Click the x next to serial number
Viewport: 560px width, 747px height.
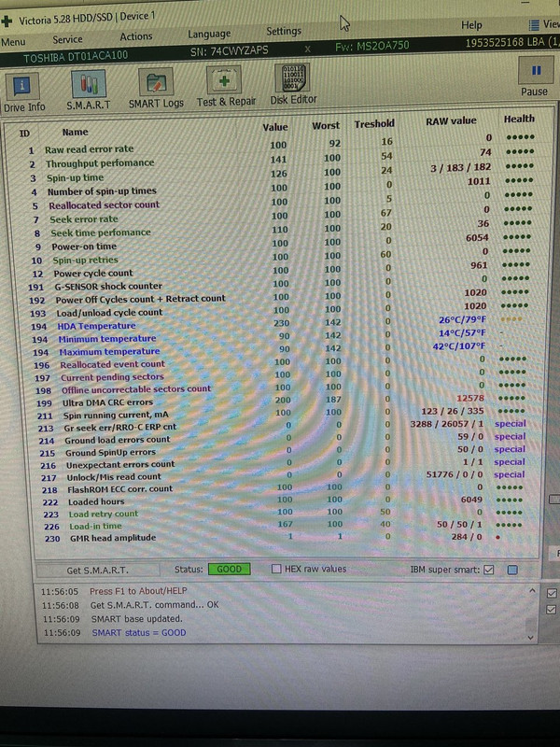pyautogui.click(x=308, y=49)
